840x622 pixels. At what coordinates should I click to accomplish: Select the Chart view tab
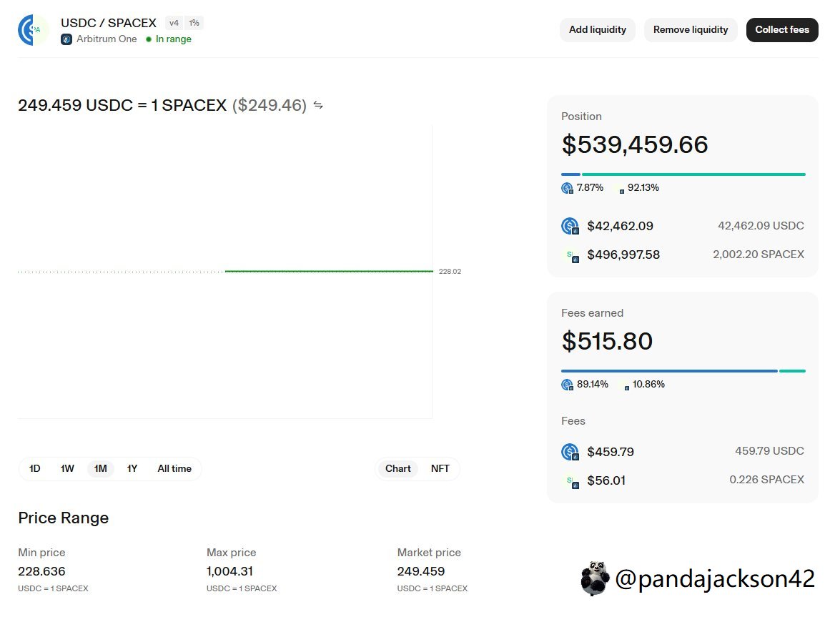click(398, 469)
